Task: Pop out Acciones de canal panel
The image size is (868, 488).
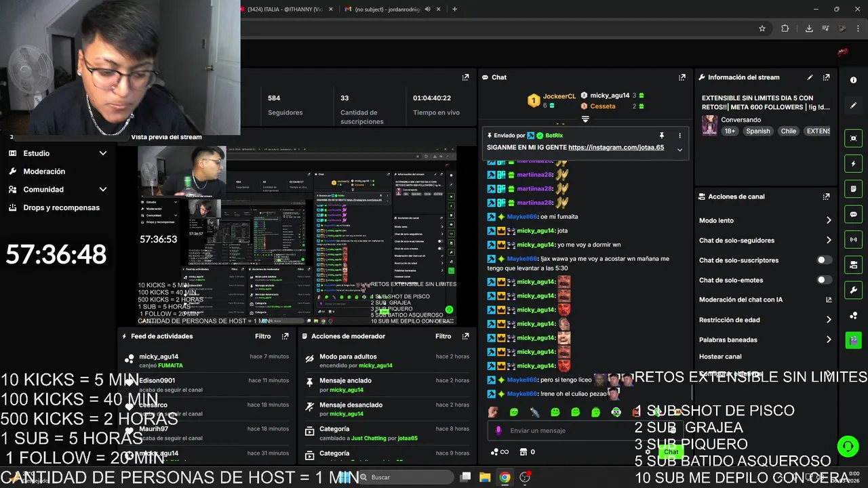Action: point(826,197)
